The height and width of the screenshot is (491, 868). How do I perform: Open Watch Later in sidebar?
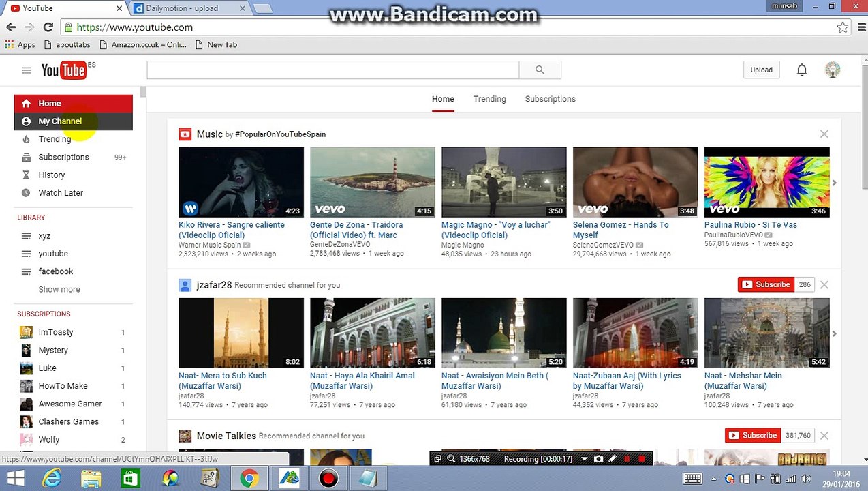tap(61, 193)
